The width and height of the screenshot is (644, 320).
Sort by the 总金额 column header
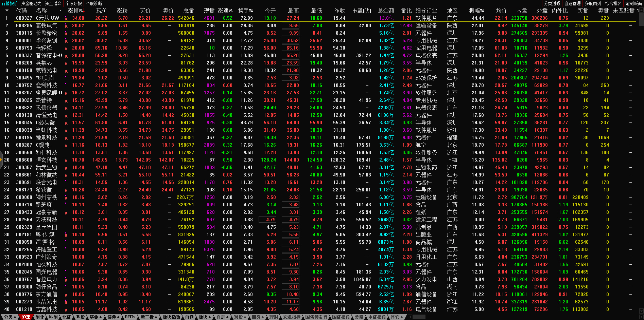click(x=386, y=11)
